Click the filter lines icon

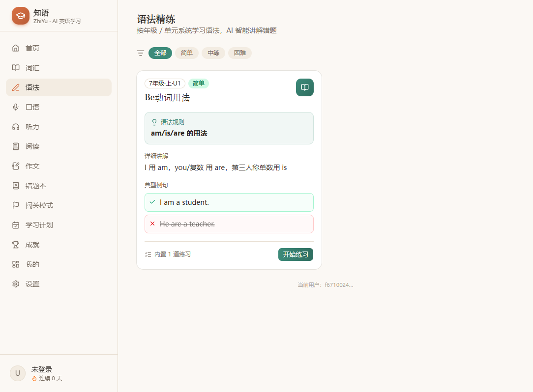pos(141,53)
